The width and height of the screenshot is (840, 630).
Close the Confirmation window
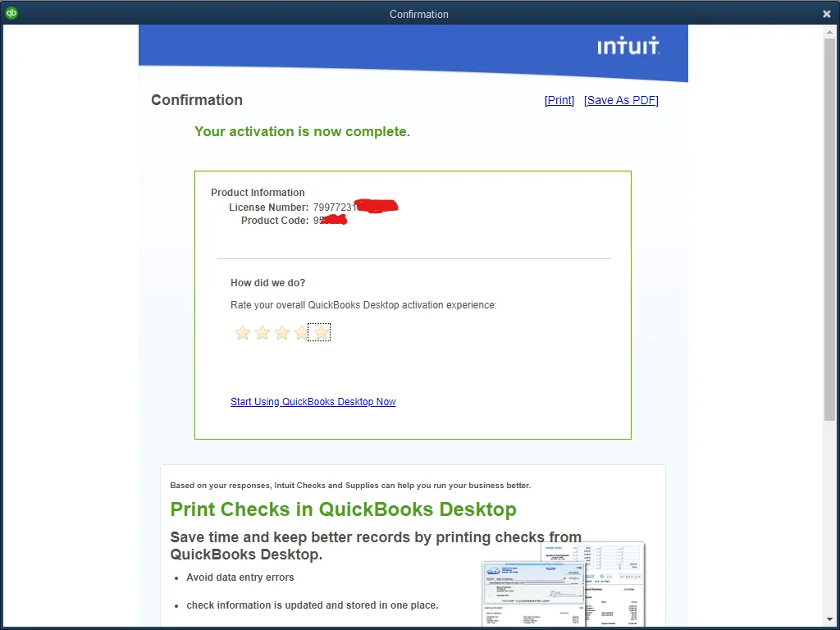pos(826,13)
